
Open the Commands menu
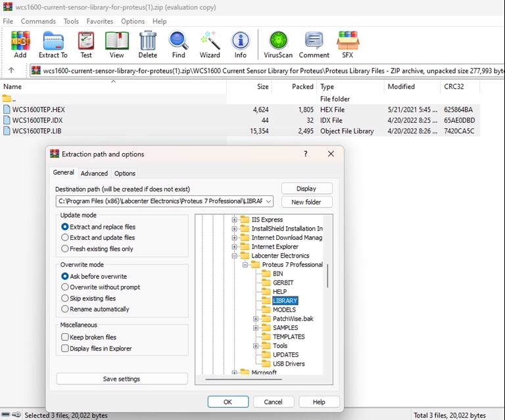tap(38, 21)
